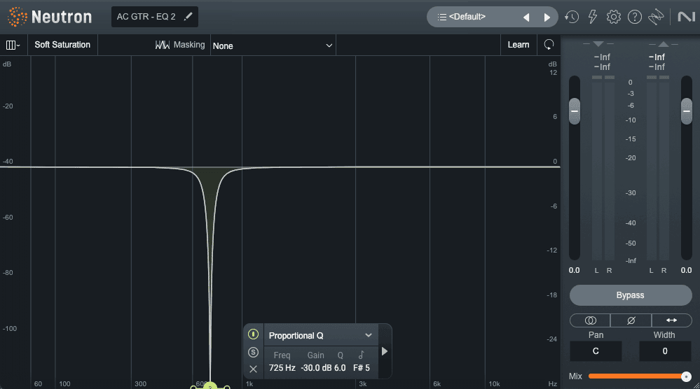Image resolution: width=700 pixels, height=389 pixels.
Task: Click the Q value 6.0
Action: pos(340,368)
